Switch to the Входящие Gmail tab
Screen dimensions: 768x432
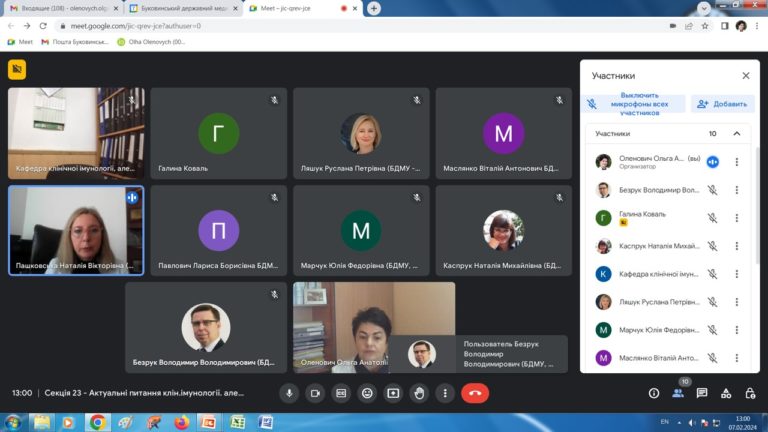click(x=60, y=8)
